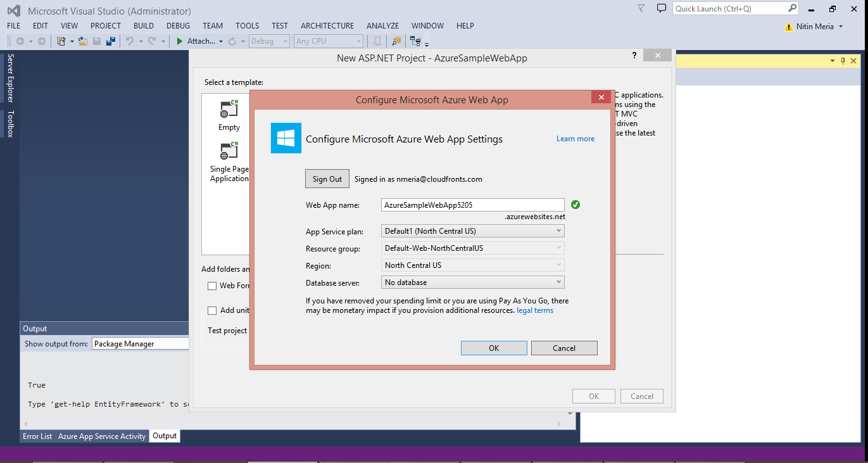This screenshot has width=868, height=463.
Task: Click the Quick Launch magnifier icon
Action: 792,8
